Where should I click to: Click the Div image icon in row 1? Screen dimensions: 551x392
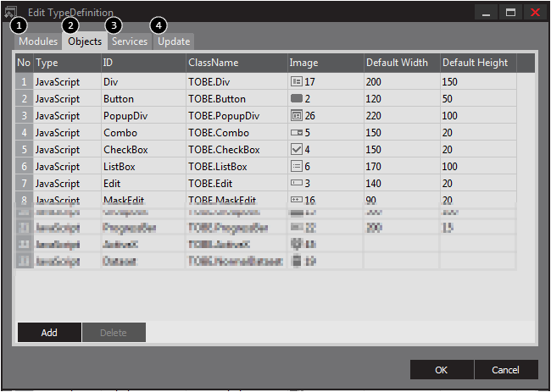(296, 82)
